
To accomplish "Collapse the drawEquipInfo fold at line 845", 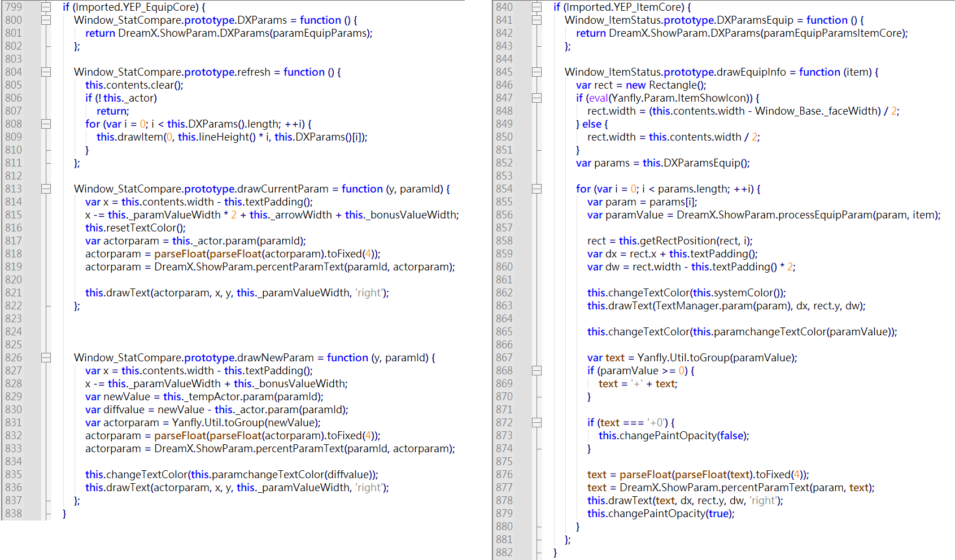I will [x=537, y=72].
